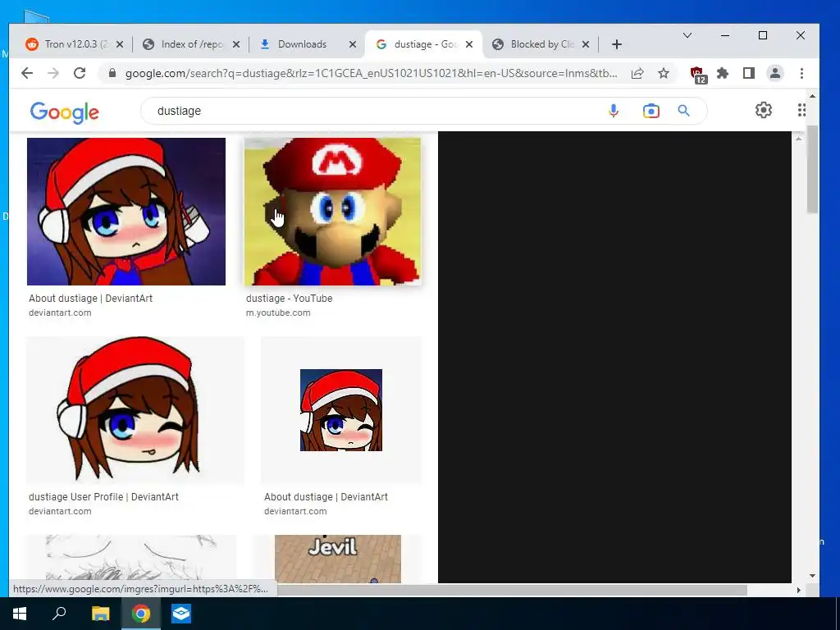
Task: Open the Mario dustiage YouTube image
Action: pyautogui.click(x=333, y=212)
